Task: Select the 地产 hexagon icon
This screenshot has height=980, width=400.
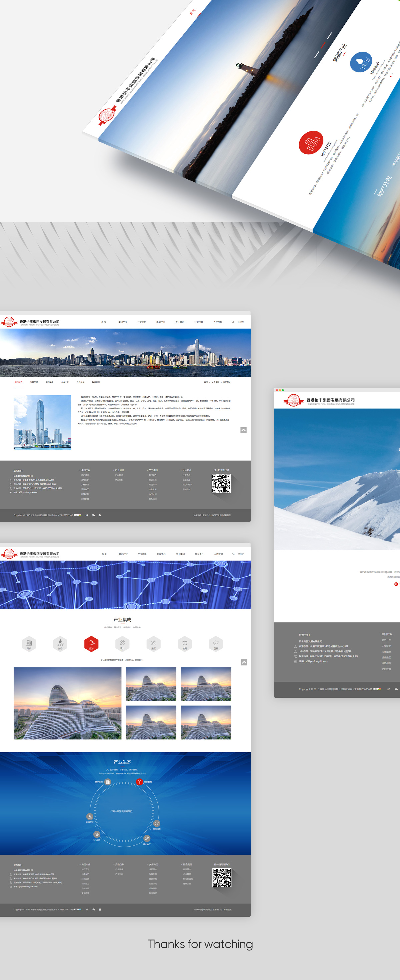Action: click(x=29, y=644)
